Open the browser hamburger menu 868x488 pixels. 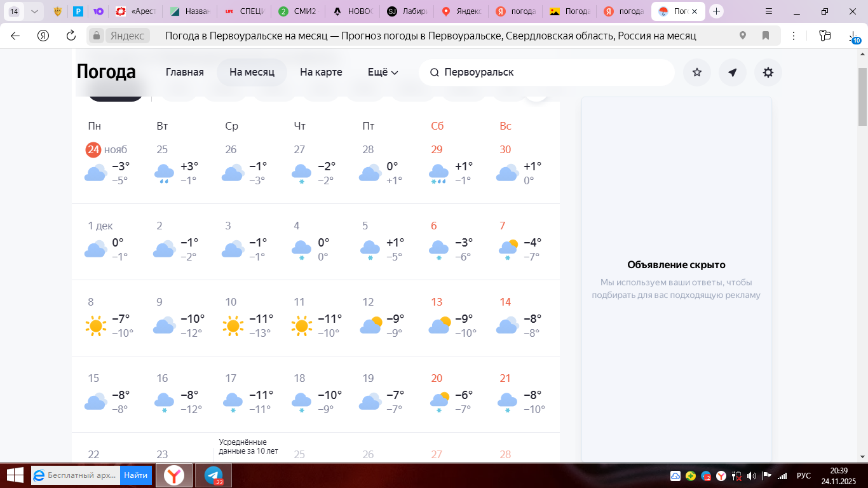pos(769,11)
